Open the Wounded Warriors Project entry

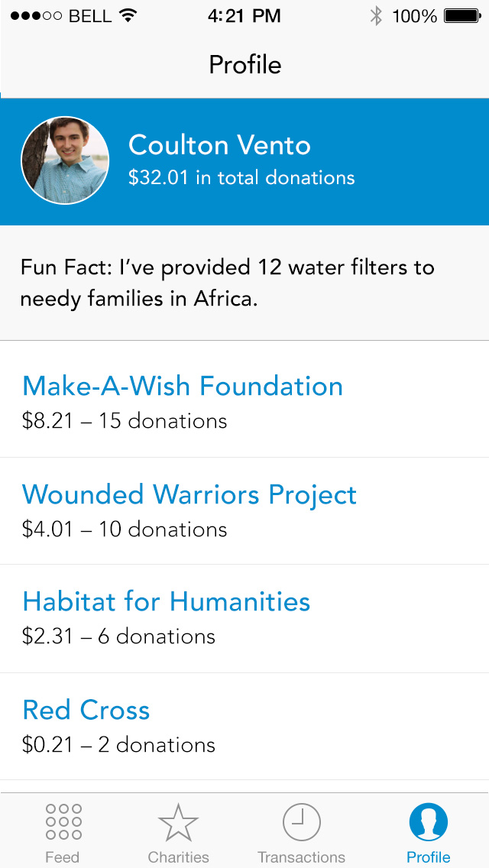tap(189, 494)
